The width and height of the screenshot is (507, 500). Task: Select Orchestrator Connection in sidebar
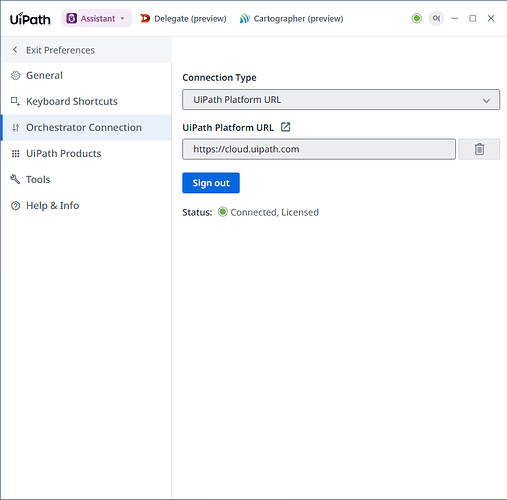click(x=86, y=127)
